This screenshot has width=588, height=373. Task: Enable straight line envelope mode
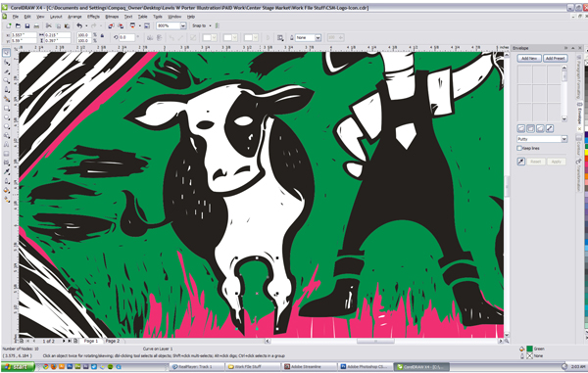click(x=521, y=128)
